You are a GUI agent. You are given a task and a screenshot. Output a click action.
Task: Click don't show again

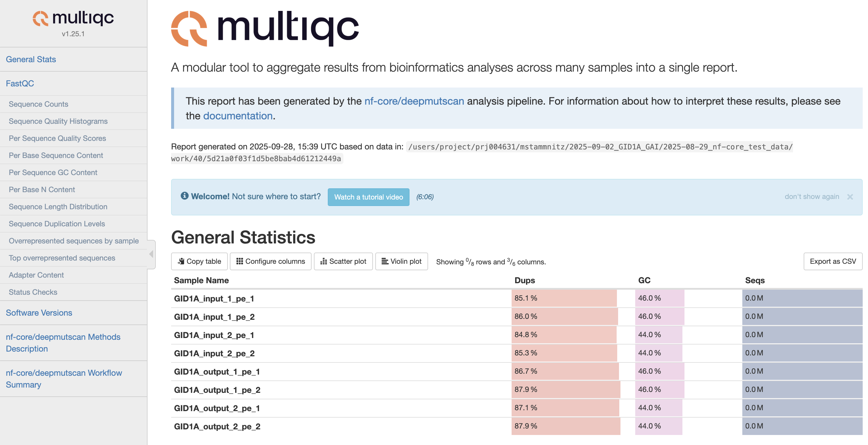811,197
